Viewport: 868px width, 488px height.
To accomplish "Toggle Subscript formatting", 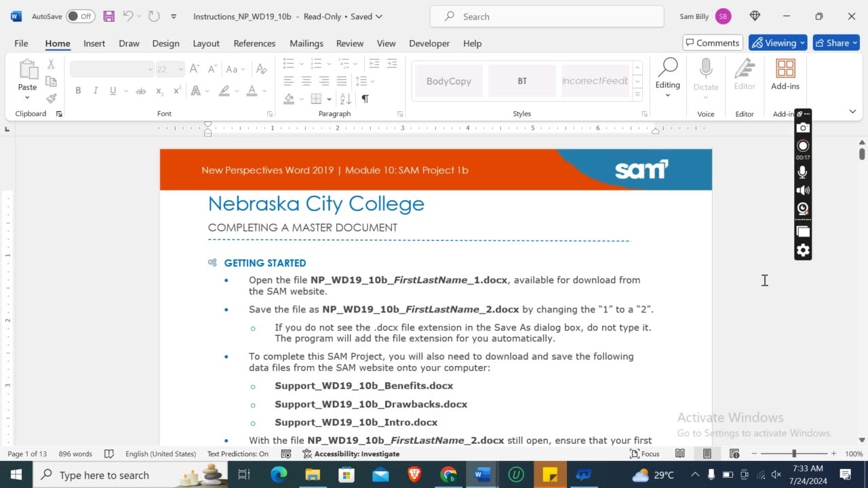I will (159, 90).
